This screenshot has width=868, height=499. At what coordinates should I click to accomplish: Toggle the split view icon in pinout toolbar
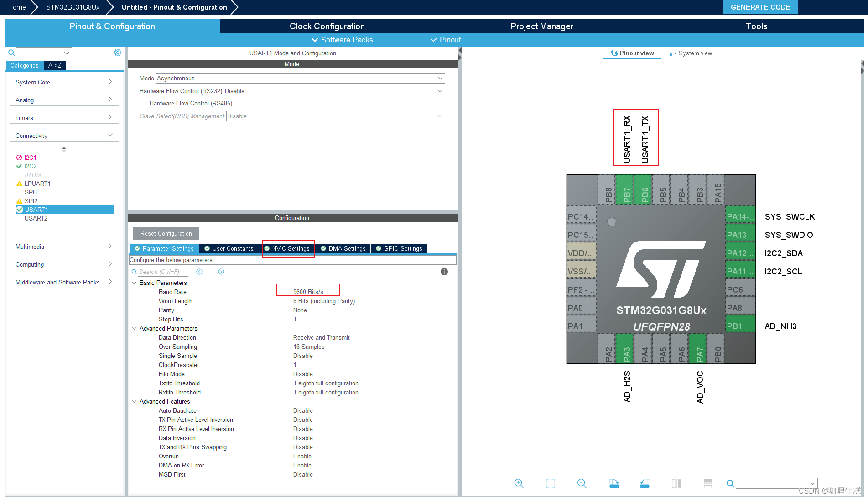(x=676, y=483)
